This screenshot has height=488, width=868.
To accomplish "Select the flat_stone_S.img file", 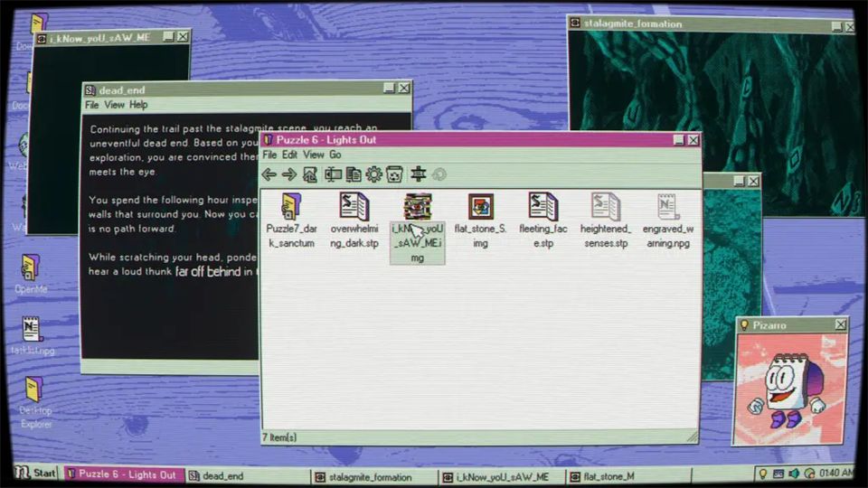I will 480,220.
